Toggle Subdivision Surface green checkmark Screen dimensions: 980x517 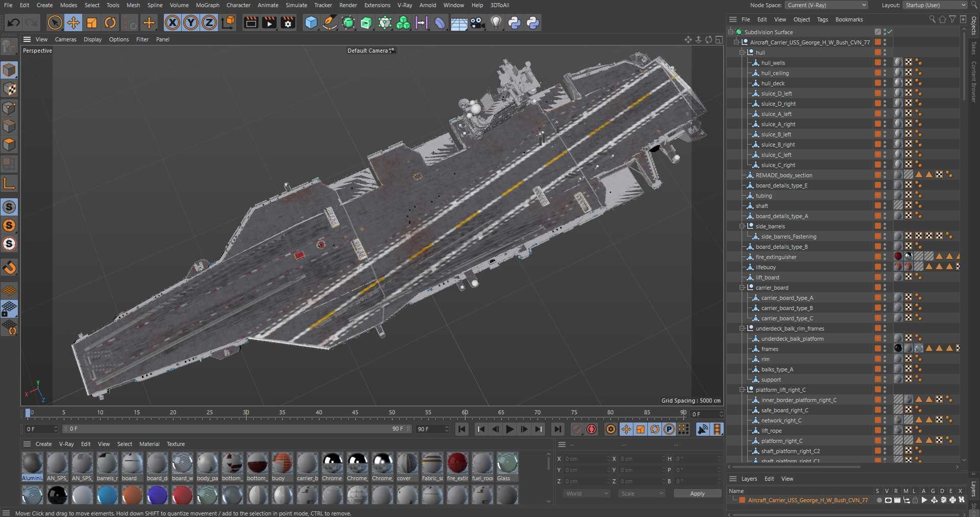click(890, 32)
